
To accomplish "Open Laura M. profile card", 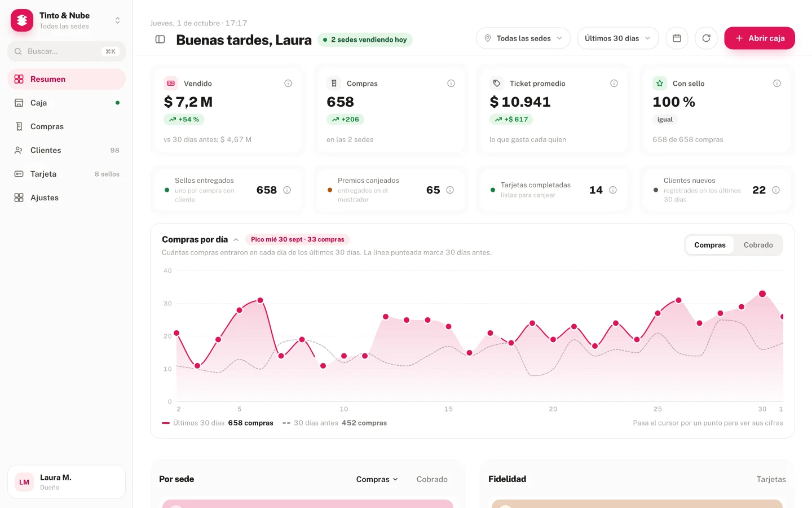I will [x=67, y=482].
